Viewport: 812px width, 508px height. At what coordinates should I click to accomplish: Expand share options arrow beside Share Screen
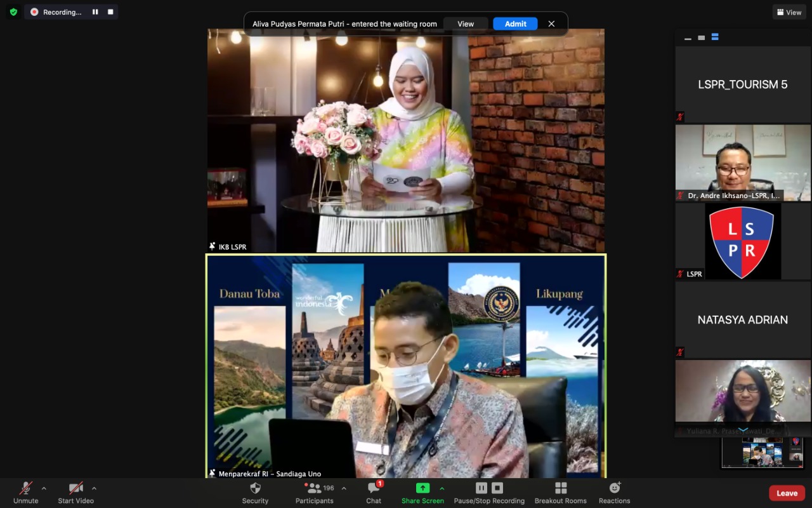[442, 488]
